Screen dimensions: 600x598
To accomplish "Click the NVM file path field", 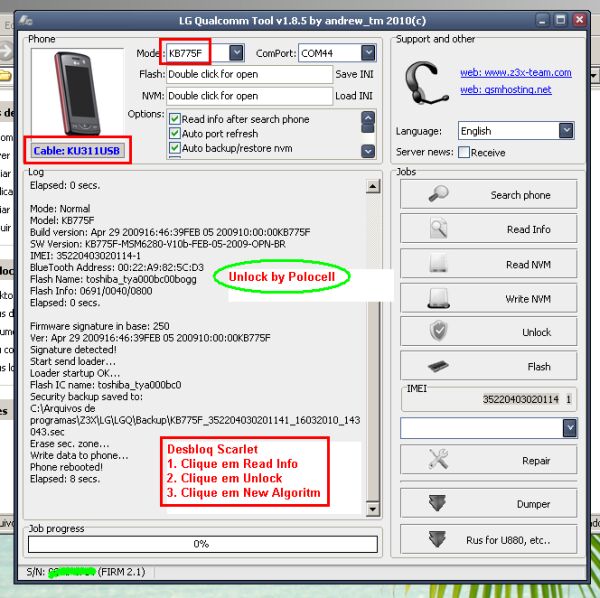I will pyautogui.click(x=249, y=96).
